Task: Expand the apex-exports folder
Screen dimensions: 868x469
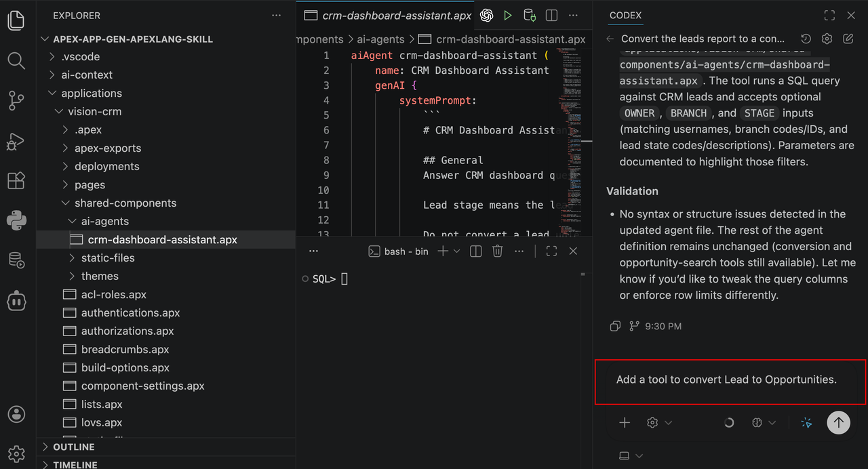Action: click(x=108, y=148)
